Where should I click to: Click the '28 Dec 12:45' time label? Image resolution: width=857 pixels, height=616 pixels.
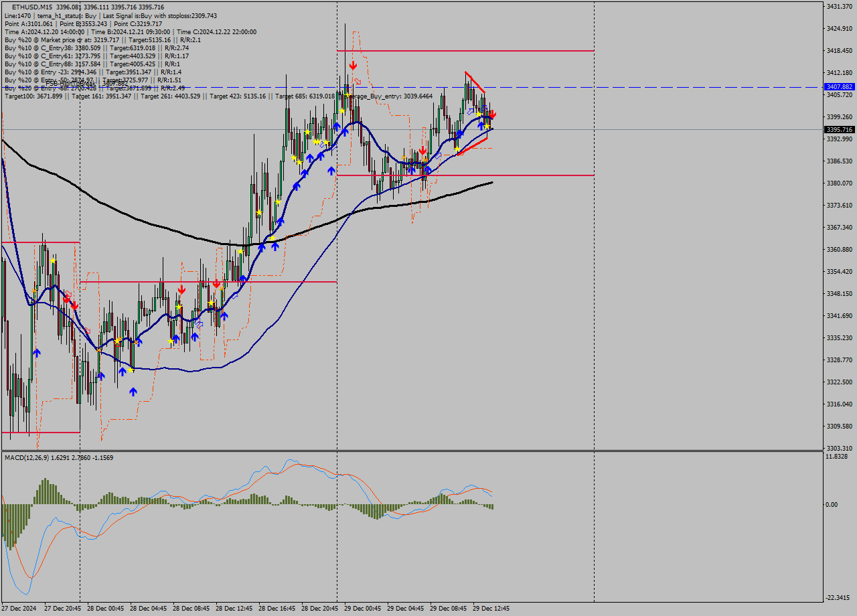(234, 609)
